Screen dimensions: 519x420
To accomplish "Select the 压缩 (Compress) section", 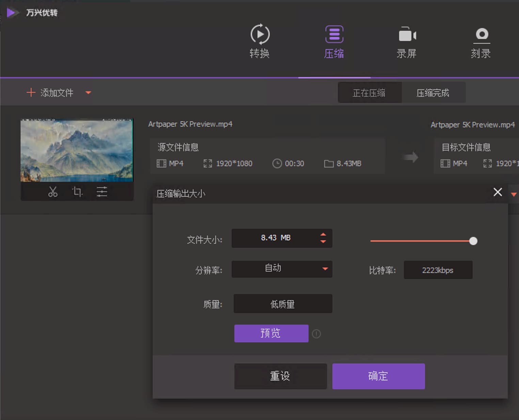I will click(x=334, y=41).
